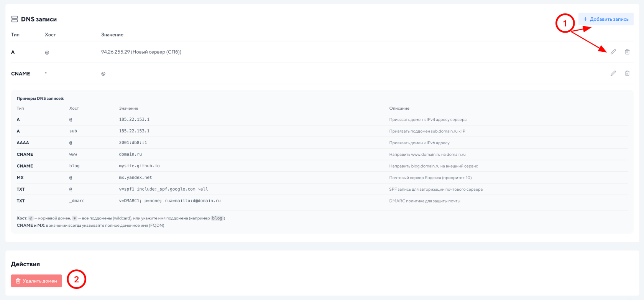The height and width of the screenshot is (300, 644).
Task: Click the description Направить www.domain.ru на domain.ru
Action: point(427,155)
